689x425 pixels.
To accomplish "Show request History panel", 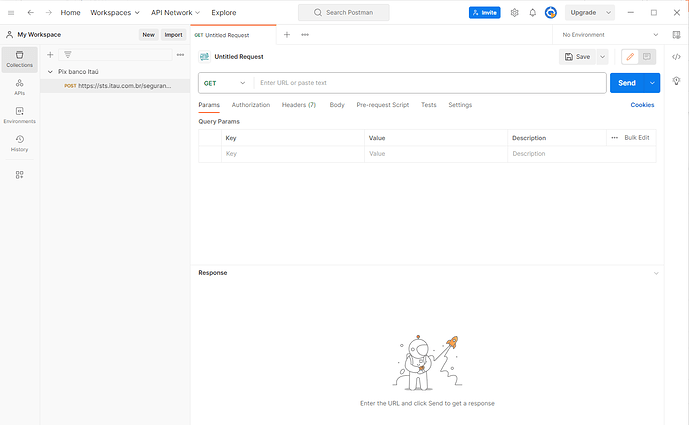I will coord(19,143).
